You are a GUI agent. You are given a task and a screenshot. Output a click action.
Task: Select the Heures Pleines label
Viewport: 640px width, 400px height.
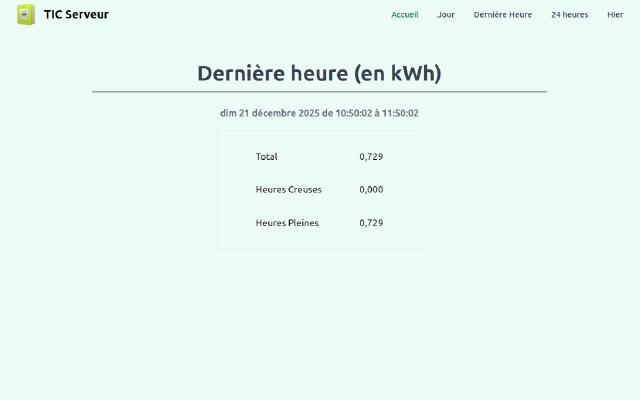[287, 223]
